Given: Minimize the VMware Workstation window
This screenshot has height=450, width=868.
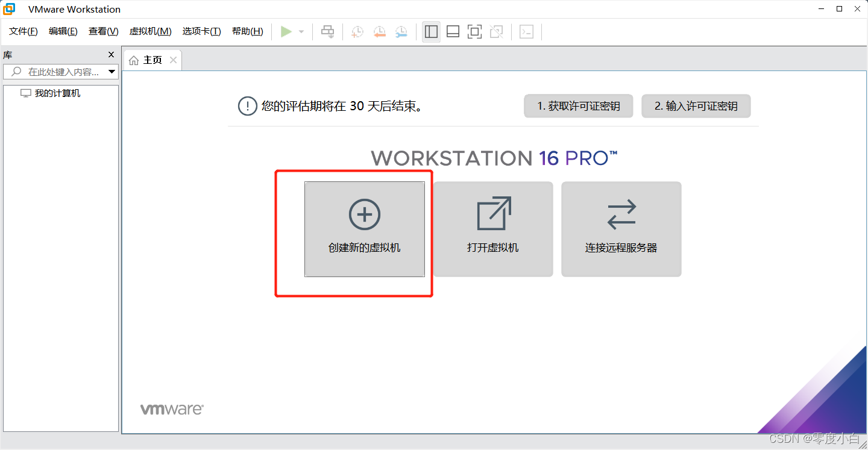Looking at the screenshot, I should (x=822, y=9).
